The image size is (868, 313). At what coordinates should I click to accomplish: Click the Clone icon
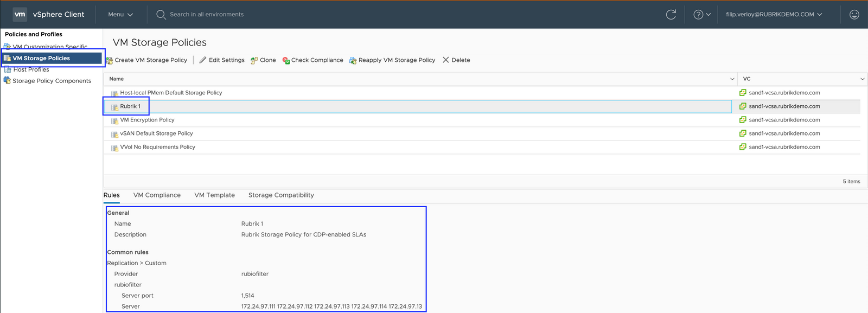[x=254, y=60]
